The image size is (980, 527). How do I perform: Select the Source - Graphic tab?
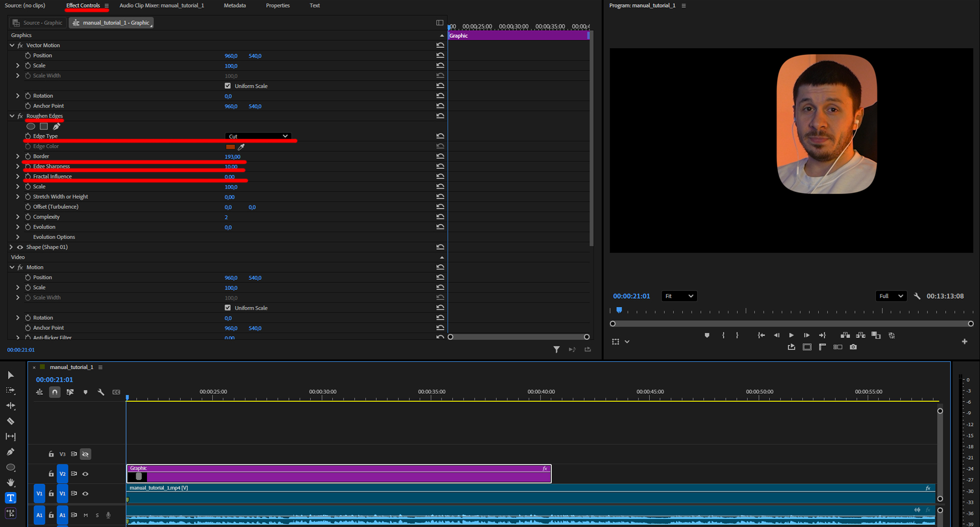click(38, 22)
